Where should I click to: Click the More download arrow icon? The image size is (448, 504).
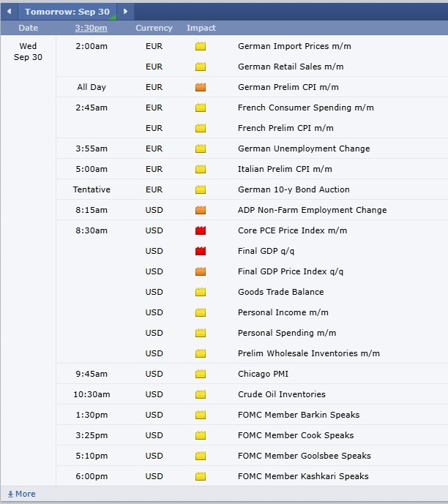[10, 494]
